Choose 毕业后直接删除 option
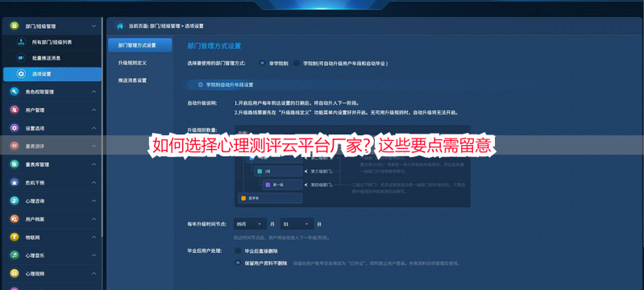The width and height of the screenshot is (644, 290). [x=238, y=251]
